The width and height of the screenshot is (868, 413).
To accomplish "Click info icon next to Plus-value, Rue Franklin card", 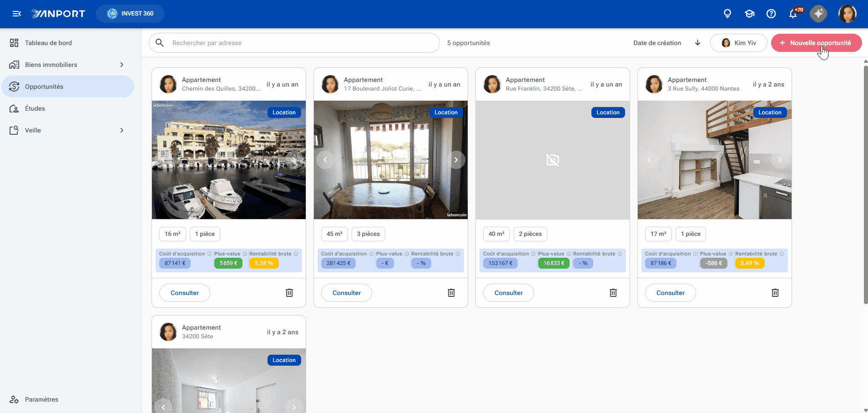I will point(569,254).
